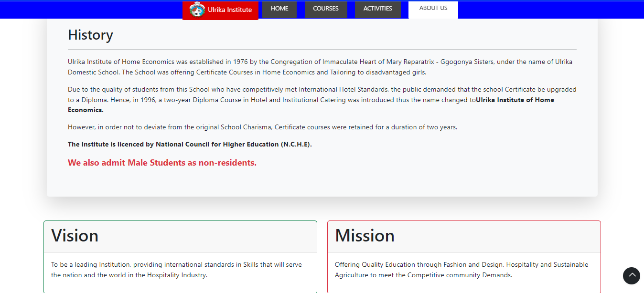644x293 pixels.
Task: Click the paragraph starting 'However, in order not'
Action: pos(263,127)
